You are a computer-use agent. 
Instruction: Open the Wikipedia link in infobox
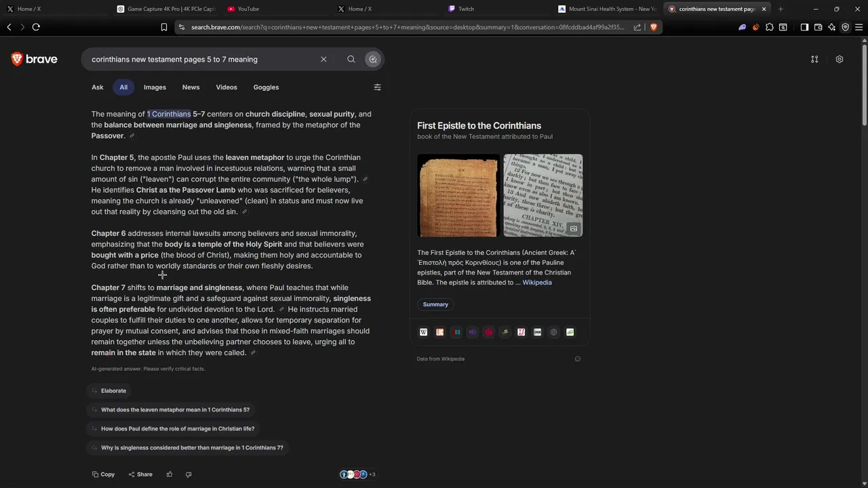[x=536, y=283]
